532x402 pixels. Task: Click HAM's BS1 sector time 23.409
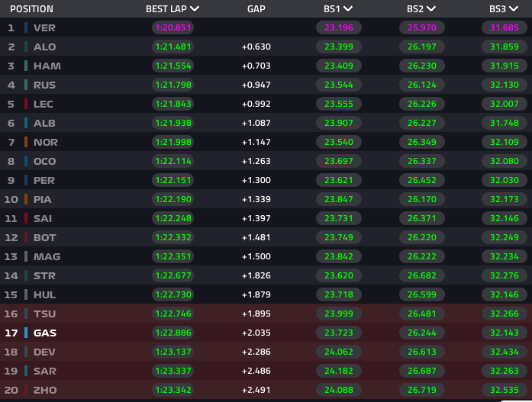[x=339, y=66]
